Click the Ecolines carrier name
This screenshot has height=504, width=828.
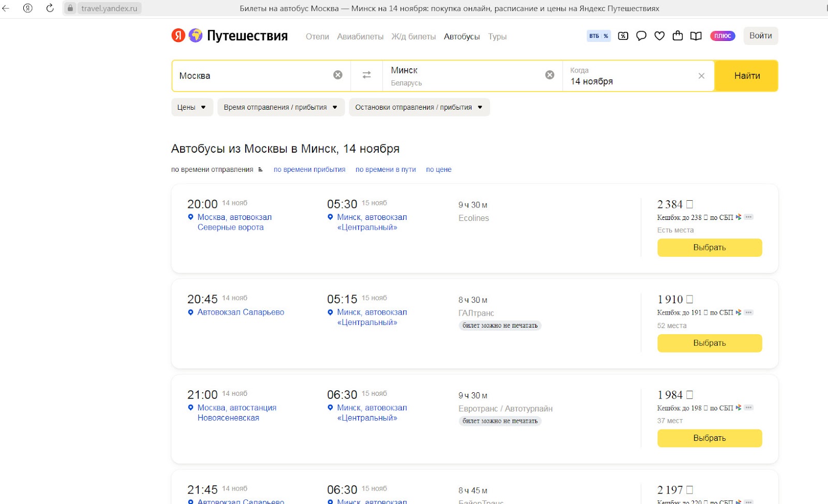474,218
